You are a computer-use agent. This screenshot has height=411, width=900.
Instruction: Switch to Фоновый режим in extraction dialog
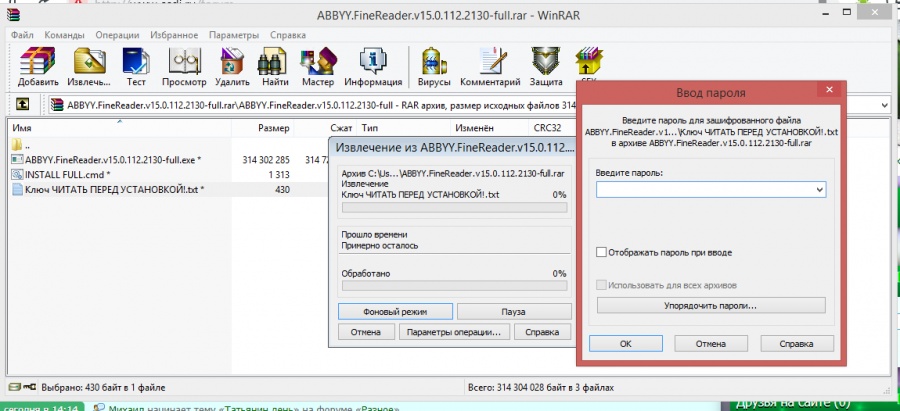(395, 312)
